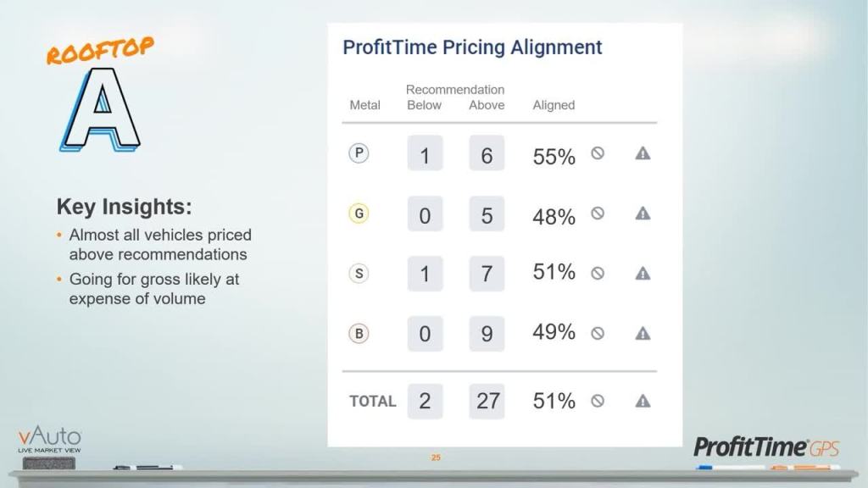Click the prohibited circle icon in Platinum row

pyautogui.click(x=598, y=152)
